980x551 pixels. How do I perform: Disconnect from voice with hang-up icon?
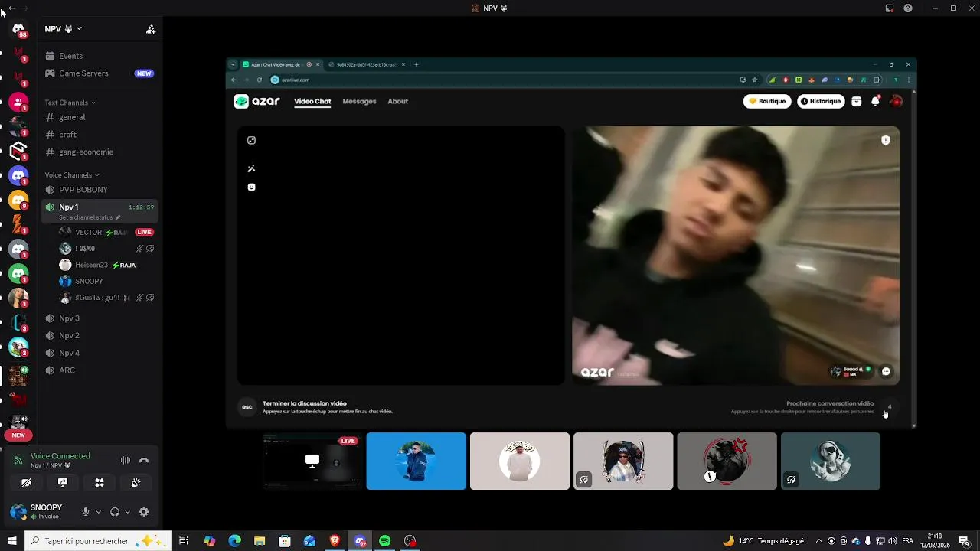click(144, 460)
